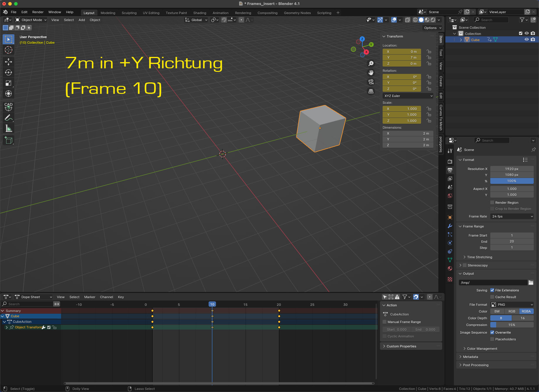Enable the Stereoscopy checkbox
Viewport: 539px width, 392px height.
tap(465, 265)
